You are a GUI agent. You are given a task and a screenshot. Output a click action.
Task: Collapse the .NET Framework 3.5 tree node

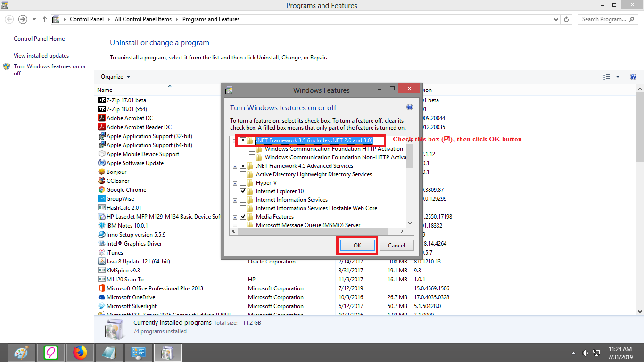click(x=235, y=140)
